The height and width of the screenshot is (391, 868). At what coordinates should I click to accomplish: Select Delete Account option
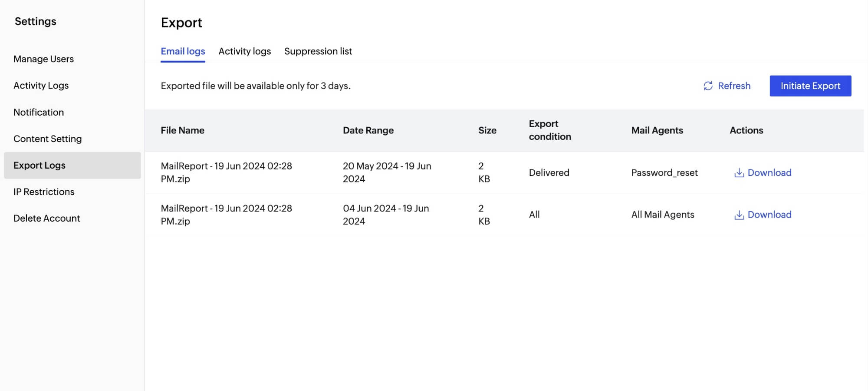point(46,218)
